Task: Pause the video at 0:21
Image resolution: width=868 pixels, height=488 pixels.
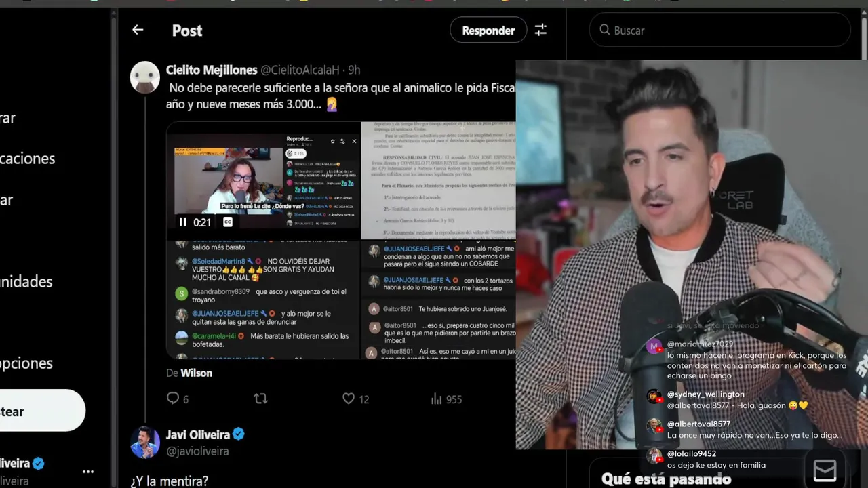Action: coord(182,222)
